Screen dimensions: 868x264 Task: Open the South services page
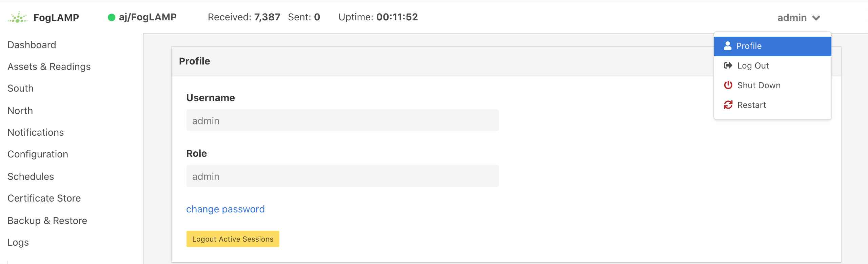click(x=21, y=88)
